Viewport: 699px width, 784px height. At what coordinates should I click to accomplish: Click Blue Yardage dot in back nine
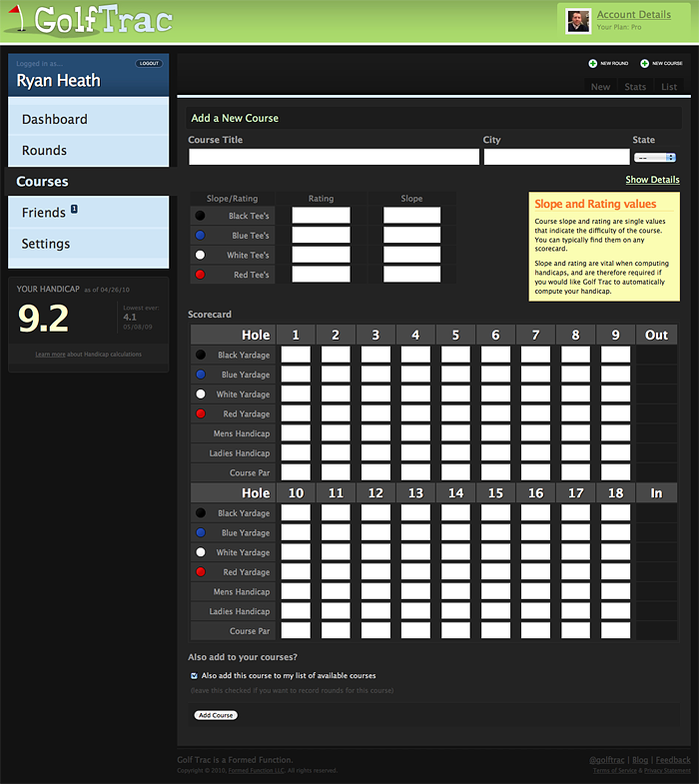click(x=201, y=532)
